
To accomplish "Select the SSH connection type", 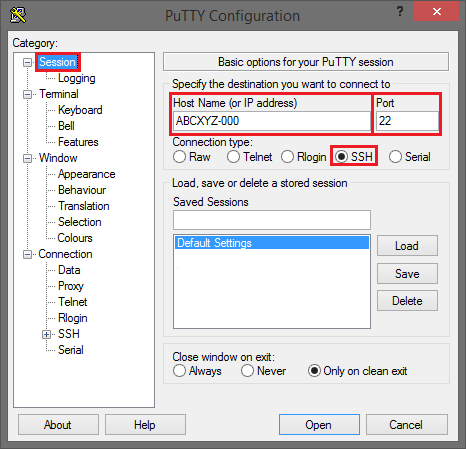I will [342, 156].
